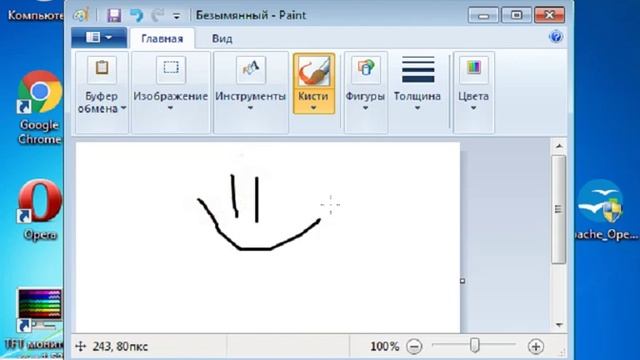Minimize the Paint window
Viewport: 640px width, 360px height.
(x=483, y=16)
